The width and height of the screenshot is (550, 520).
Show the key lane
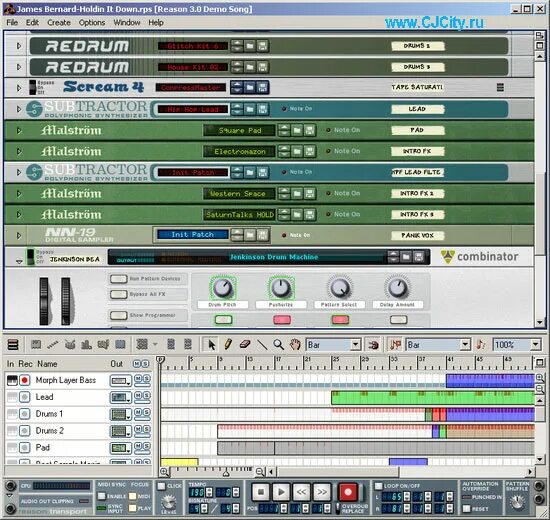(x=36, y=345)
